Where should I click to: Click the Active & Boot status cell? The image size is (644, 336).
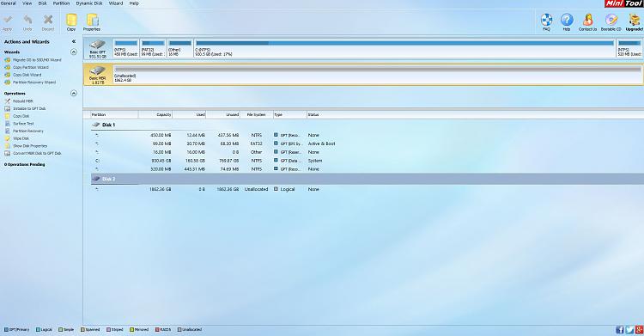(x=322, y=144)
